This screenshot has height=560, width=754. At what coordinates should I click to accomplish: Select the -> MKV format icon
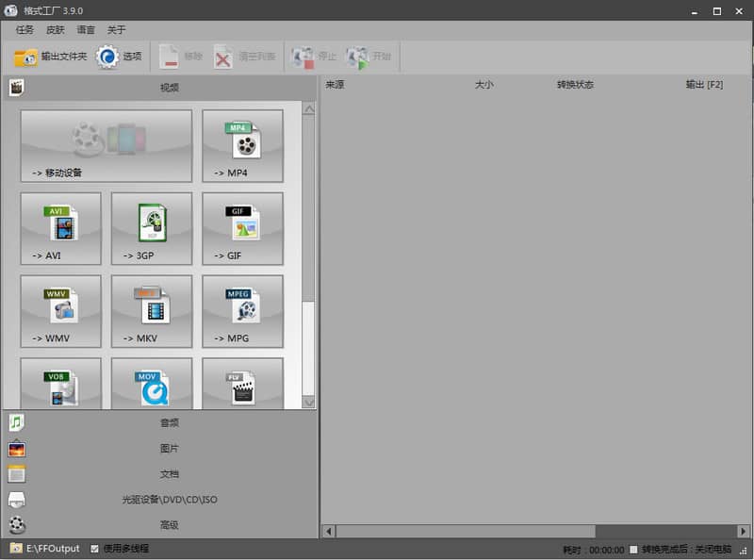click(151, 311)
